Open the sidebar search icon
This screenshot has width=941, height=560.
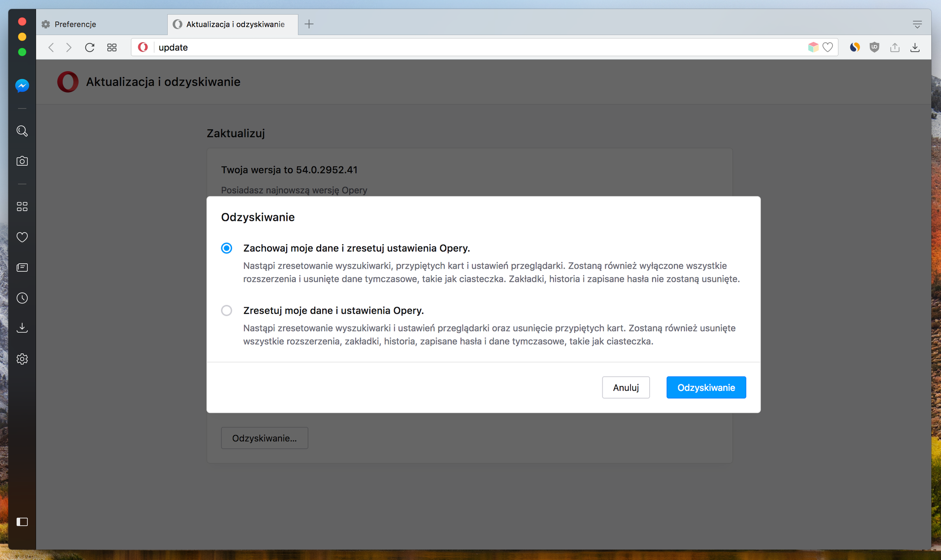pyautogui.click(x=22, y=131)
